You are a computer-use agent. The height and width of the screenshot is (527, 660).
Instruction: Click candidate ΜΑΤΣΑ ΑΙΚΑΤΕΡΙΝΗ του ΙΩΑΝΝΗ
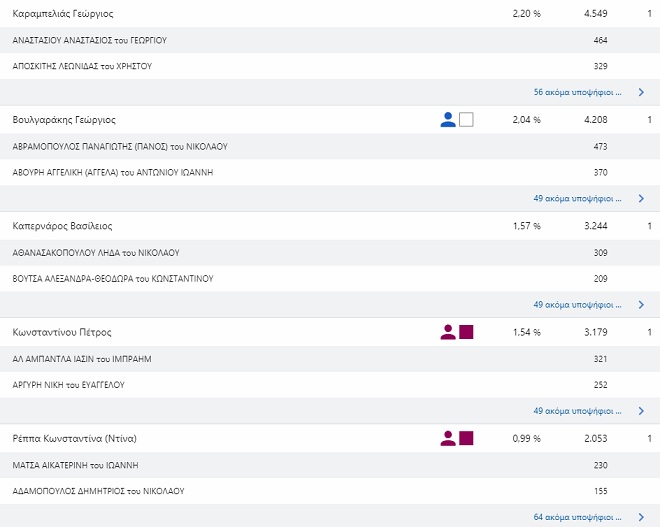75,465
